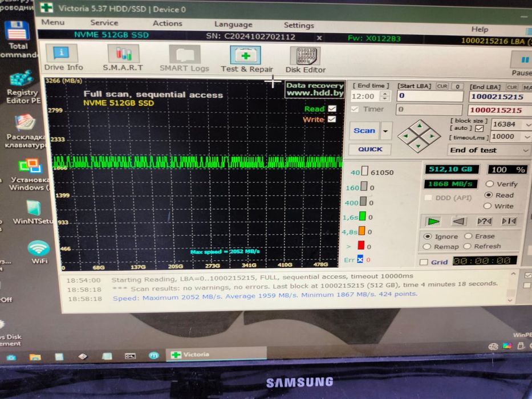Click the down arrow on navigation diamond
Screen dimensions: 532x399
tap(419, 146)
